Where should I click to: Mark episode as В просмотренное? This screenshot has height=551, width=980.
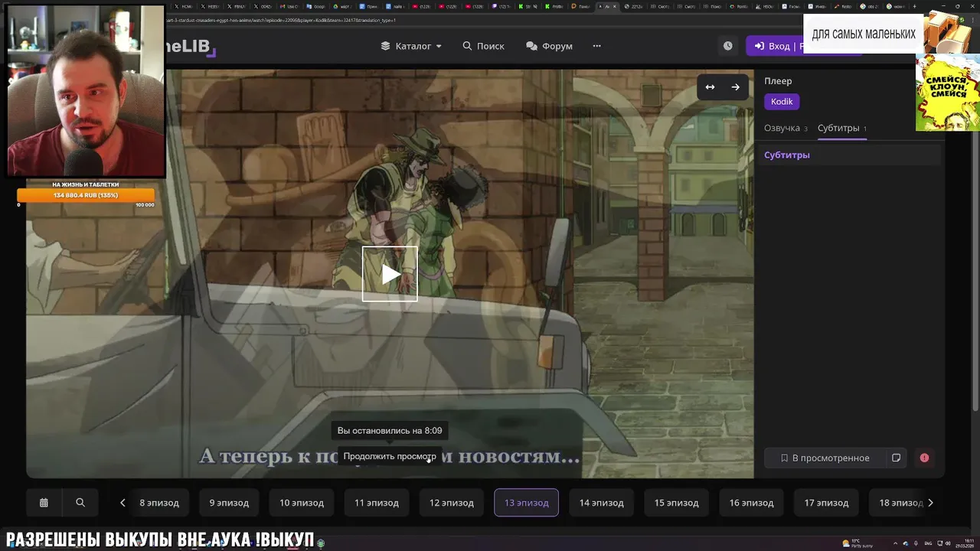[825, 458]
